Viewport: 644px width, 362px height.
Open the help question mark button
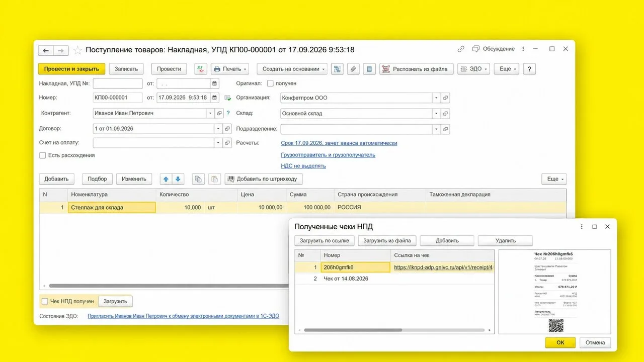coord(529,69)
